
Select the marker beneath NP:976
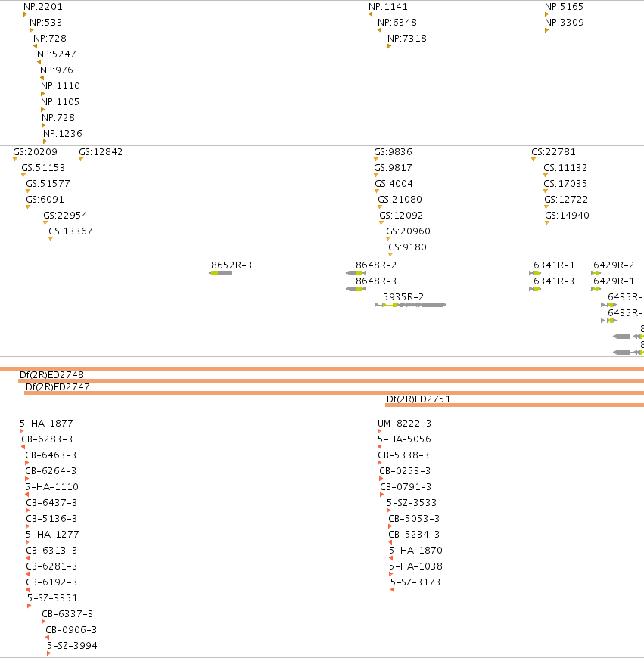42,78
